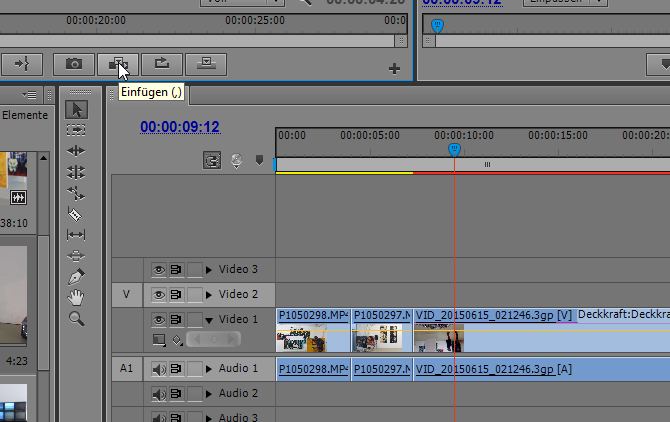Viewport: 670px width, 422px height.
Task: Select the P1050298.MP4 audio clip in Audio 1
Action: (313, 369)
